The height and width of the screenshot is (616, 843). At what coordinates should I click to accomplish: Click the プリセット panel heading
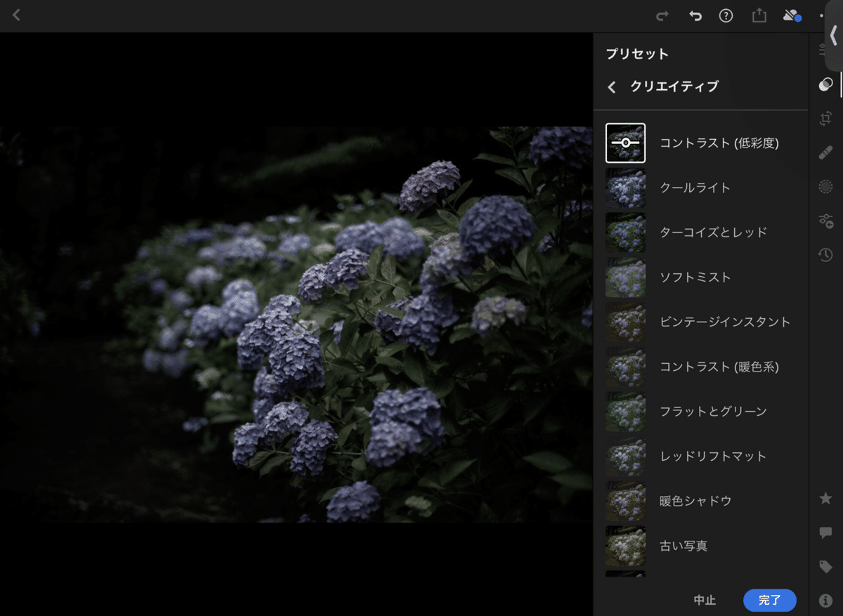tap(637, 54)
